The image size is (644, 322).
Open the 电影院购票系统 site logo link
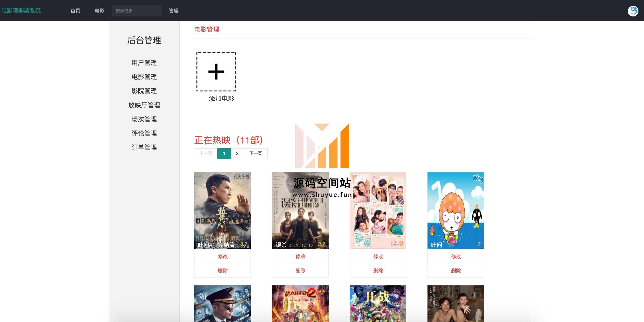point(21,11)
